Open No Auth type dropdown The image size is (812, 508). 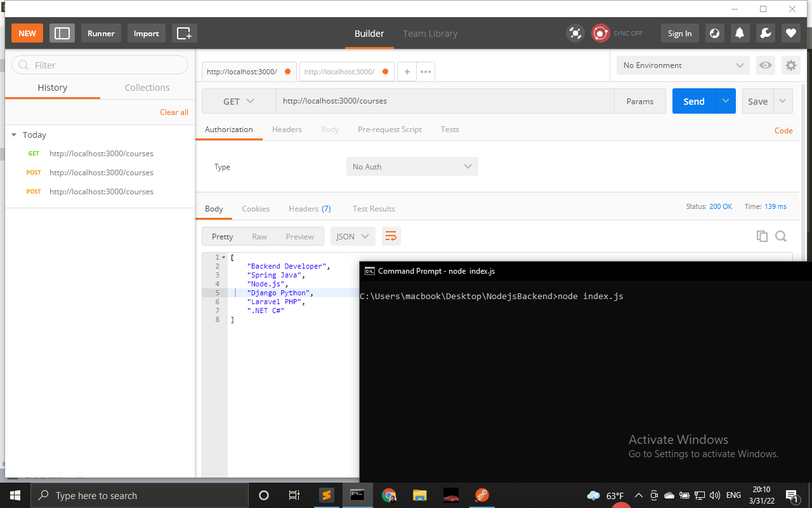coord(412,166)
